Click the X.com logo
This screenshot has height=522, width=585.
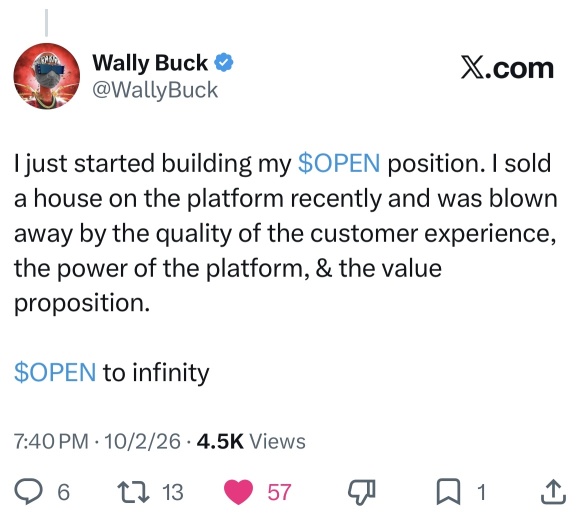(507, 68)
